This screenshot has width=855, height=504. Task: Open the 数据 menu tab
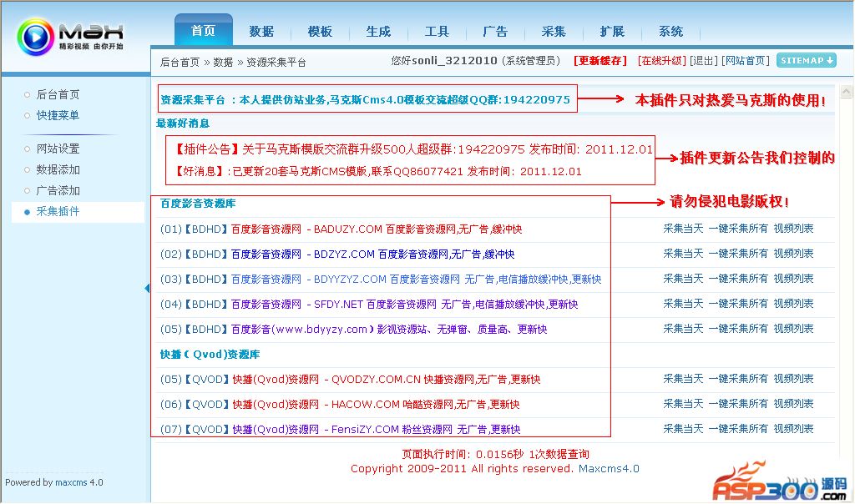click(261, 32)
